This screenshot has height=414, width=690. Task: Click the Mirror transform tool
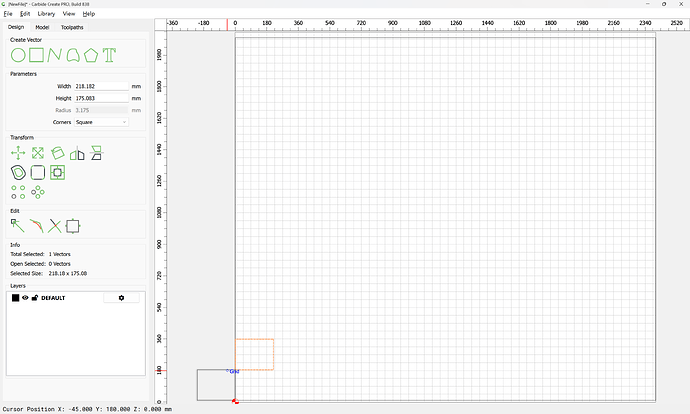pyautogui.click(x=77, y=153)
